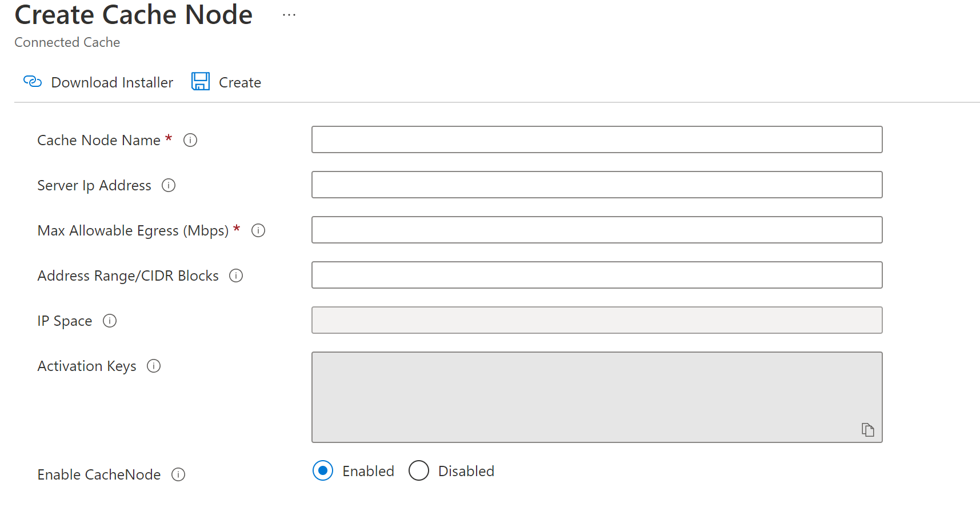Select the Disabled radio button

419,471
